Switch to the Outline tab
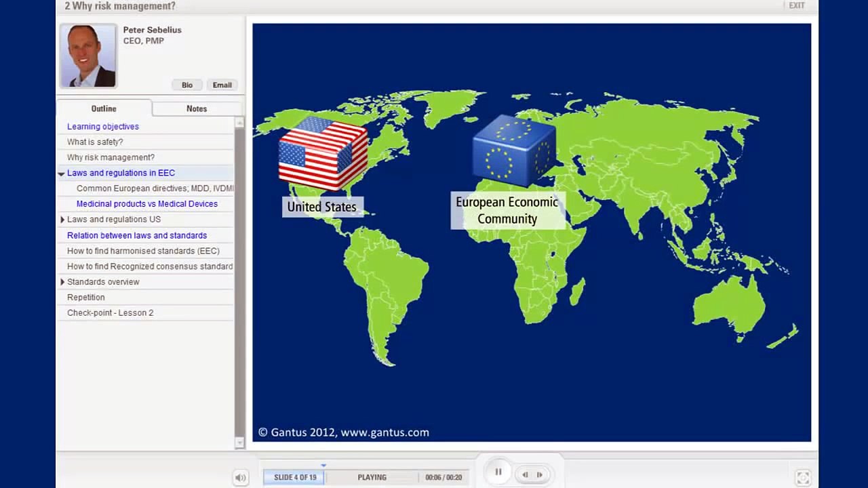Viewport: 868px width, 488px height. [104, 108]
